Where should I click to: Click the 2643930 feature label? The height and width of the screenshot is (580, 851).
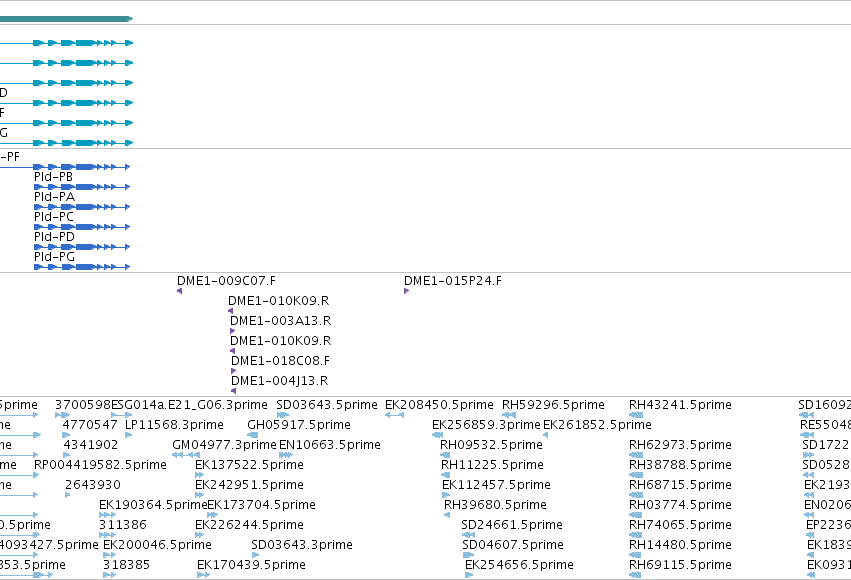(x=93, y=485)
